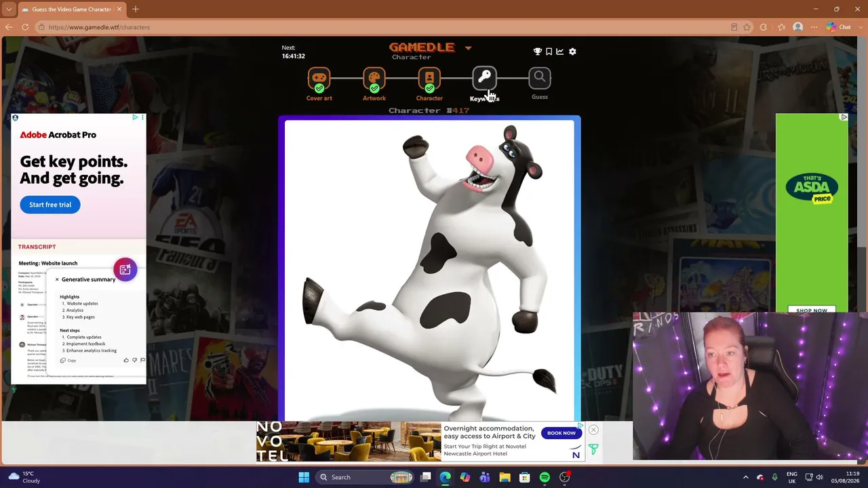This screenshot has height=488, width=868.
Task: Show hidden system tray icons
Action: [745, 477]
